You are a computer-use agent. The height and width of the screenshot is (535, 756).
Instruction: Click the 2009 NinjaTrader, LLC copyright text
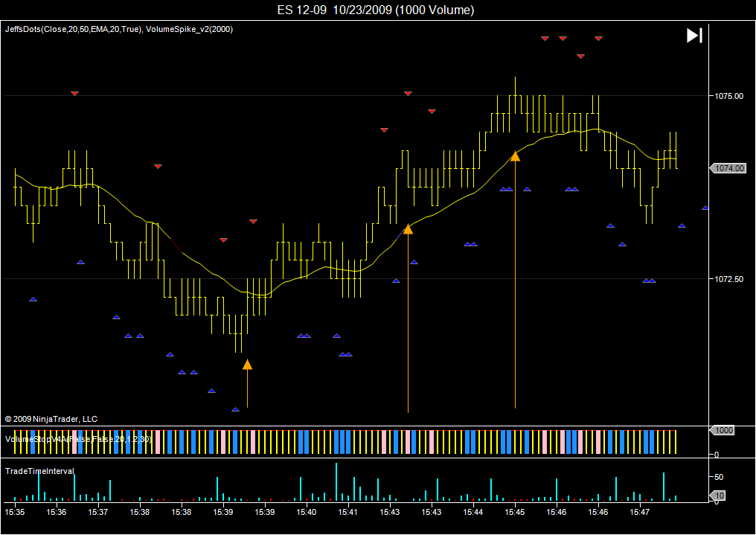coord(51,420)
